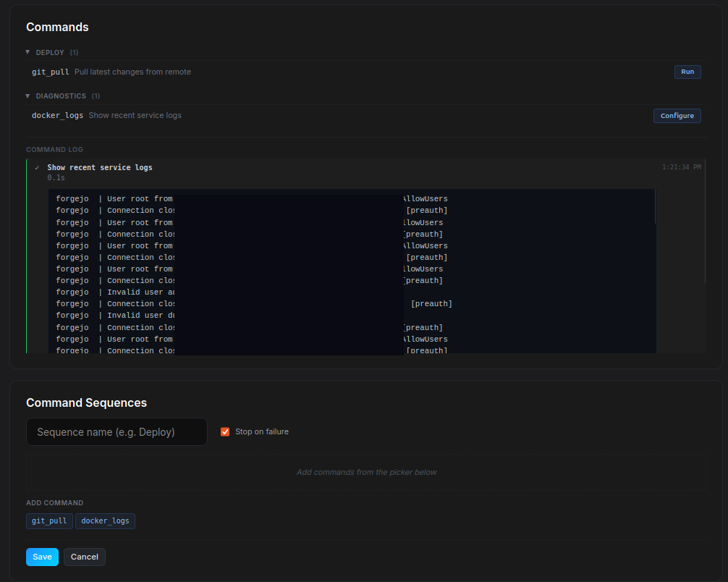Screen dimensions: 728x582
Task: Select the docker_logs command name under Diagnostics
Action: 57,115
